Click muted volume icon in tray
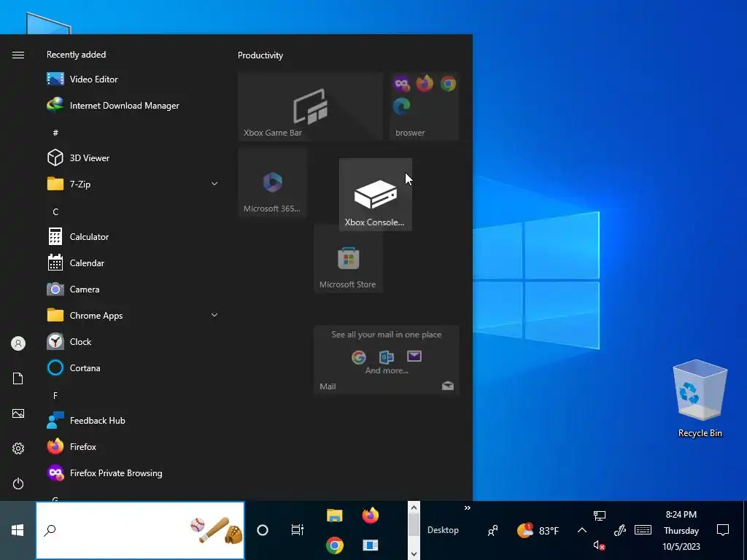Viewport: 747px width, 560px height. [x=600, y=545]
